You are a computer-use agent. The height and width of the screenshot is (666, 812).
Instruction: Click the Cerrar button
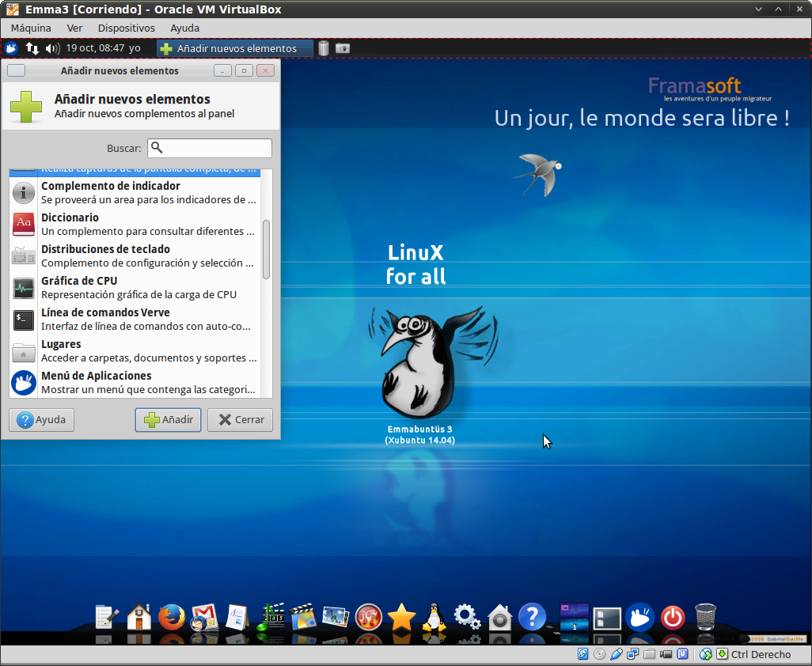point(241,420)
